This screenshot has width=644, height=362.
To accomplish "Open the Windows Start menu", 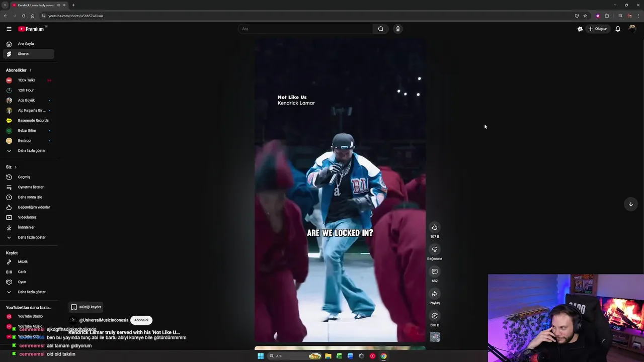I will pos(261,356).
